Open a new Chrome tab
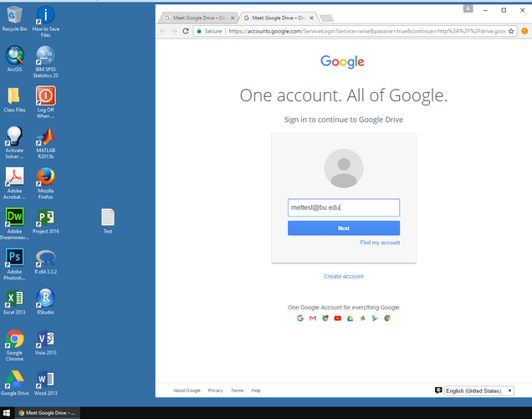 tap(327, 18)
